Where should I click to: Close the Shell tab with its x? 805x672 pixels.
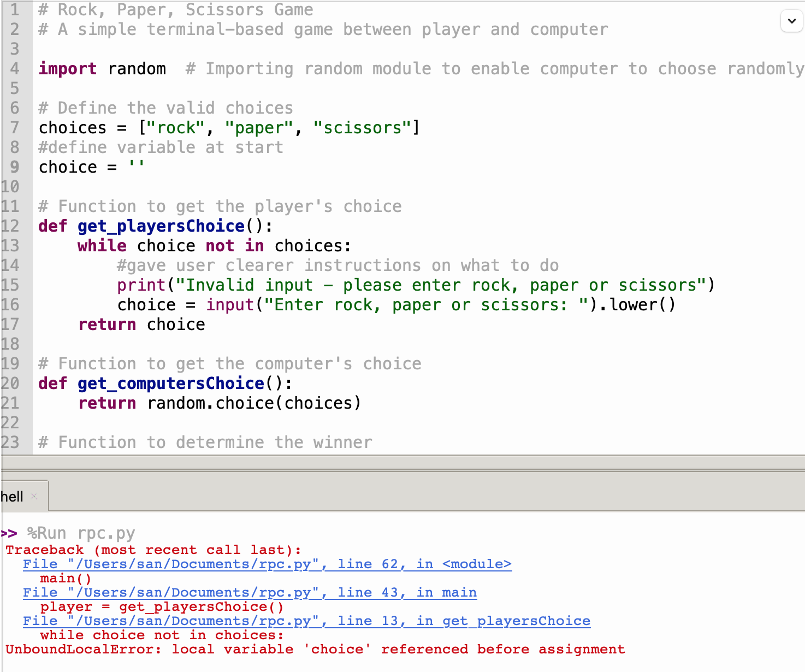34,496
